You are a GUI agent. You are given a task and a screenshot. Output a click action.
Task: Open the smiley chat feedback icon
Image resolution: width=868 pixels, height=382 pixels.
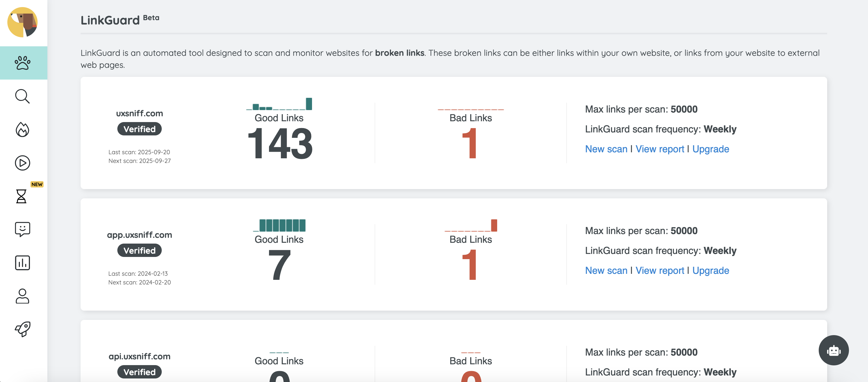[23, 229]
